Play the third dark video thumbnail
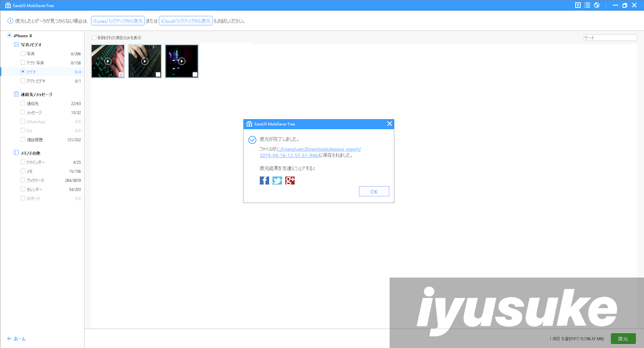Viewport: 644px width, 348px height. [181, 61]
